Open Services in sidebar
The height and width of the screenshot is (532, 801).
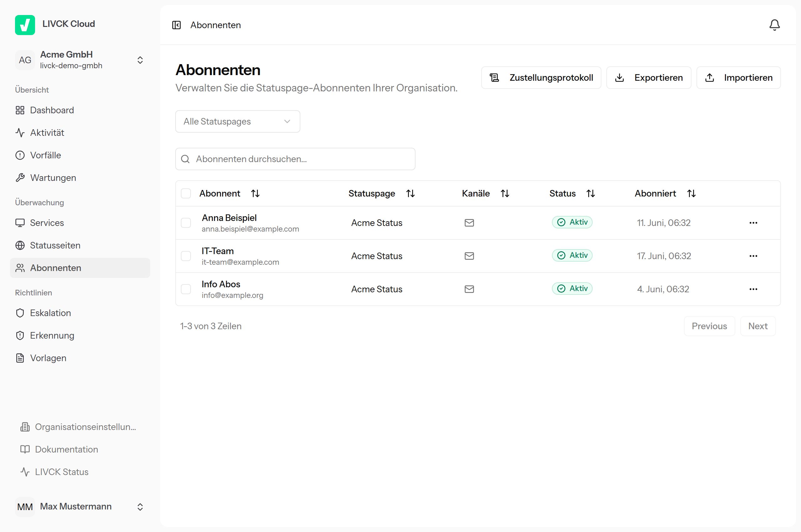pyautogui.click(x=80, y=223)
